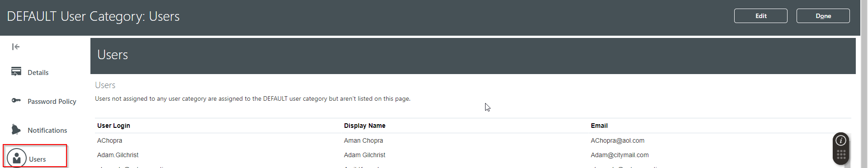
Task: Click the Edit button
Action: 761,16
